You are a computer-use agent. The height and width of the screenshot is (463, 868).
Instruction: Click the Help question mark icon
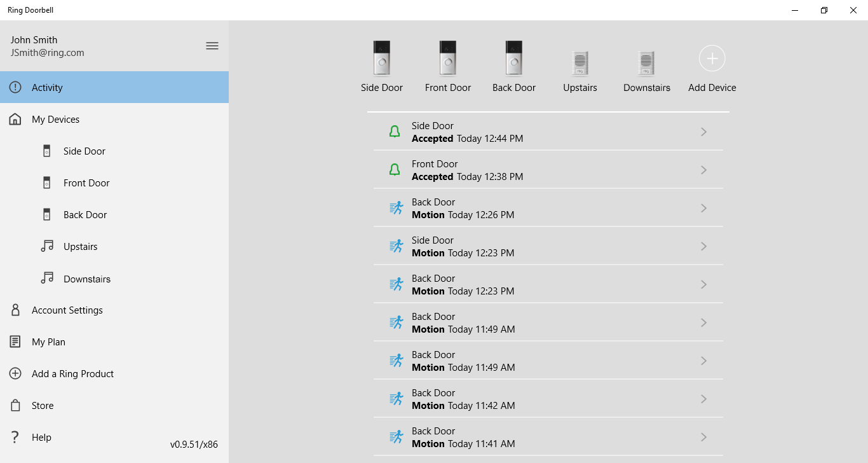coord(15,437)
